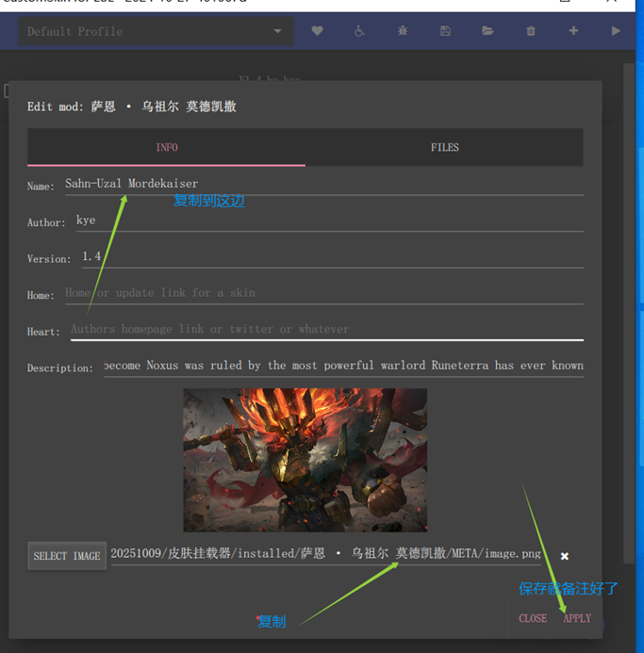Click the Heart link input field

pos(327,330)
